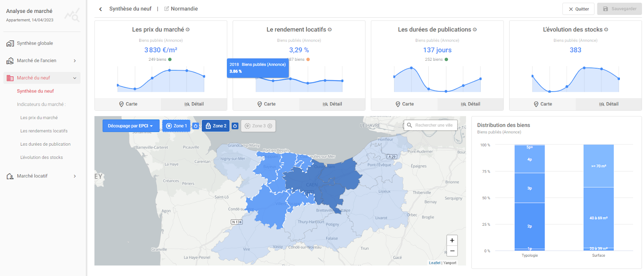Image resolution: width=644 pixels, height=276 pixels.
Task: Open Carte for Le rendement locatifs
Action: coord(266,104)
